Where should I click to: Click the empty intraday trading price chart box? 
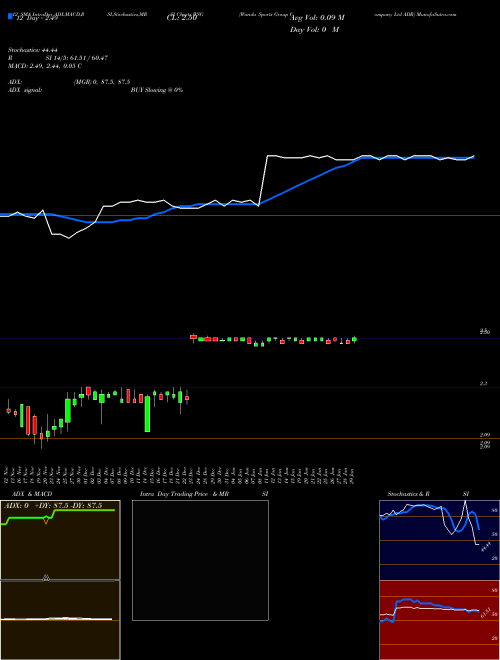[x=200, y=560]
